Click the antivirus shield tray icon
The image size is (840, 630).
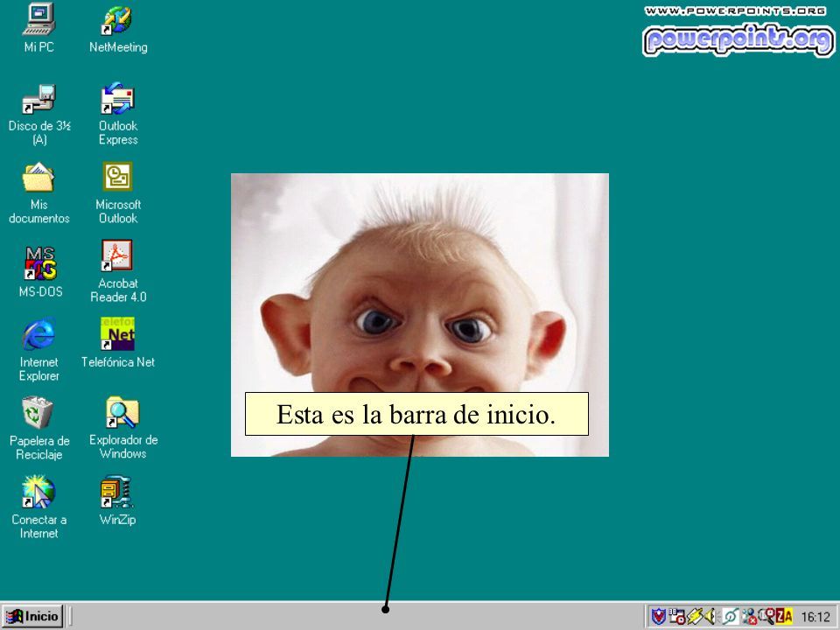[659, 616]
